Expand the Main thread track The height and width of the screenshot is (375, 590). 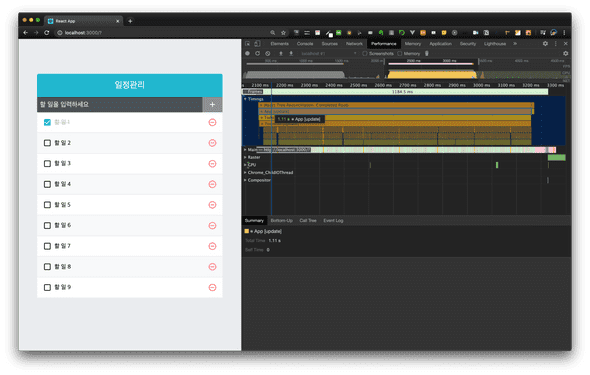coord(245,150)
